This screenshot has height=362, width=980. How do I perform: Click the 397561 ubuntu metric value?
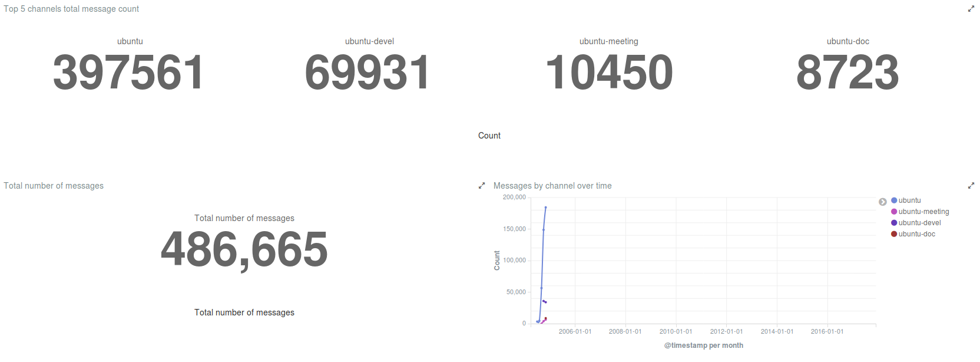pyautogui.click(x=129, y=73)
